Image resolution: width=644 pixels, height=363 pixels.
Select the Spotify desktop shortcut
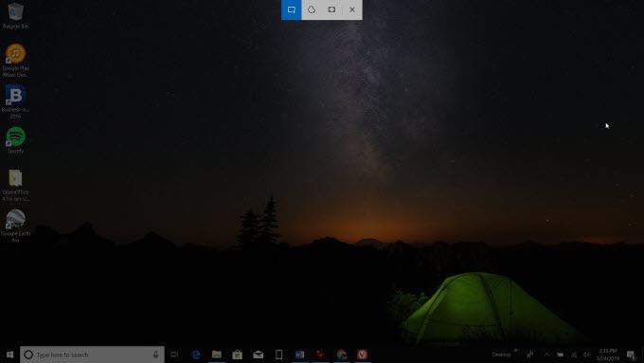tap(15, 140)
